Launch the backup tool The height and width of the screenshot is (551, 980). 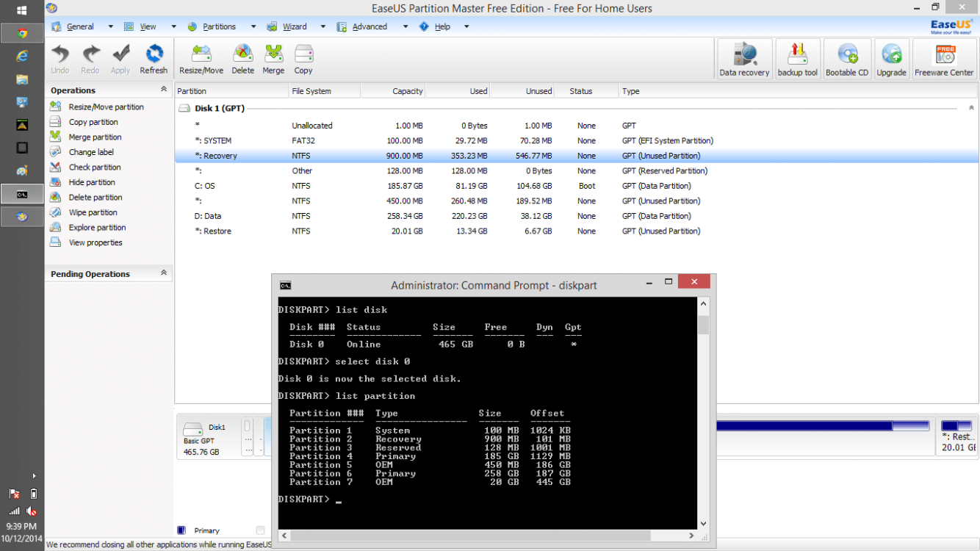797,59
